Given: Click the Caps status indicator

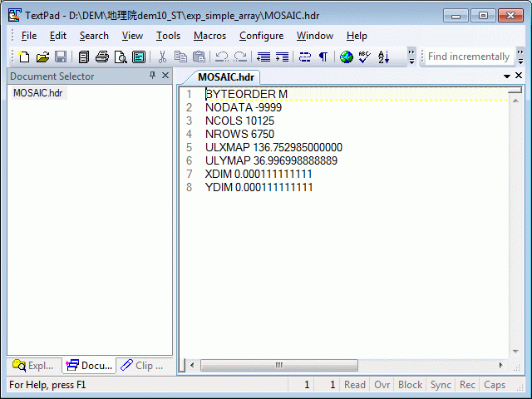Looking at the screenshot, I should pos(495,385).
